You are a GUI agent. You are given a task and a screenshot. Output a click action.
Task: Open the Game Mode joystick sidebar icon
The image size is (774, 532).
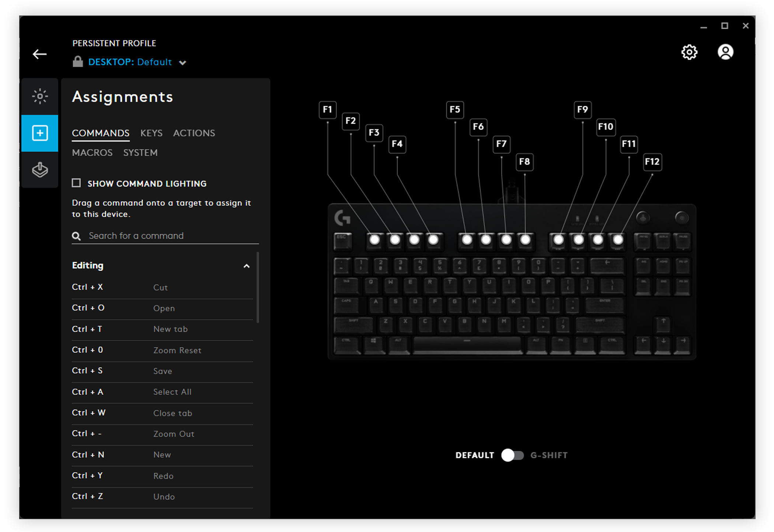coord(40,170)
